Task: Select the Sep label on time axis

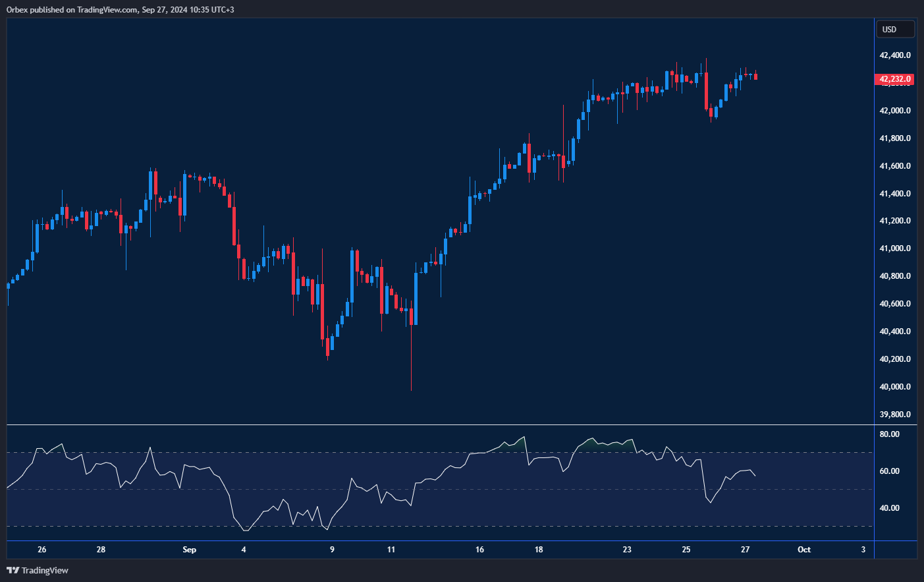Action: click(x=189, y=550)
